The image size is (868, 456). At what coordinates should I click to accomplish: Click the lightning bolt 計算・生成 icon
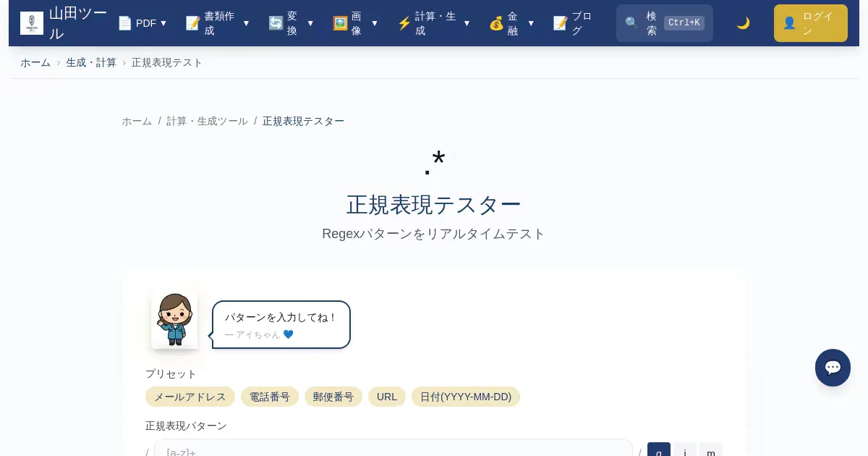tap(404, 23)
